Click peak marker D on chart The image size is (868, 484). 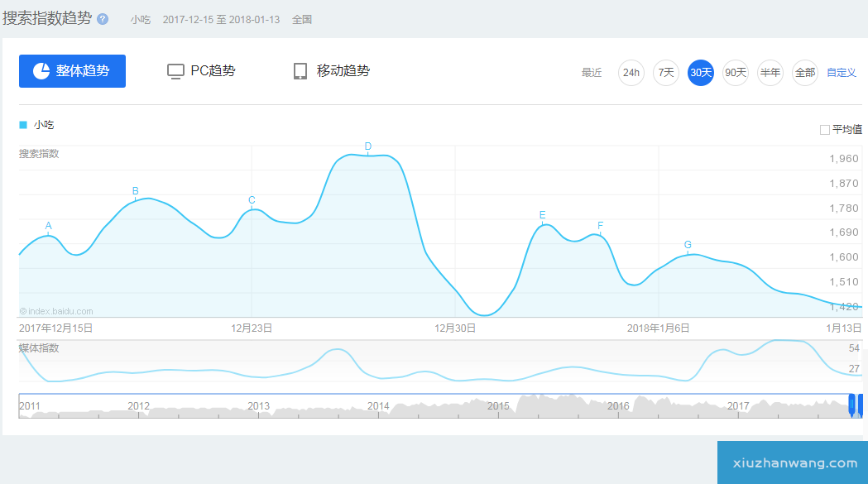click(x=368, y=147)
